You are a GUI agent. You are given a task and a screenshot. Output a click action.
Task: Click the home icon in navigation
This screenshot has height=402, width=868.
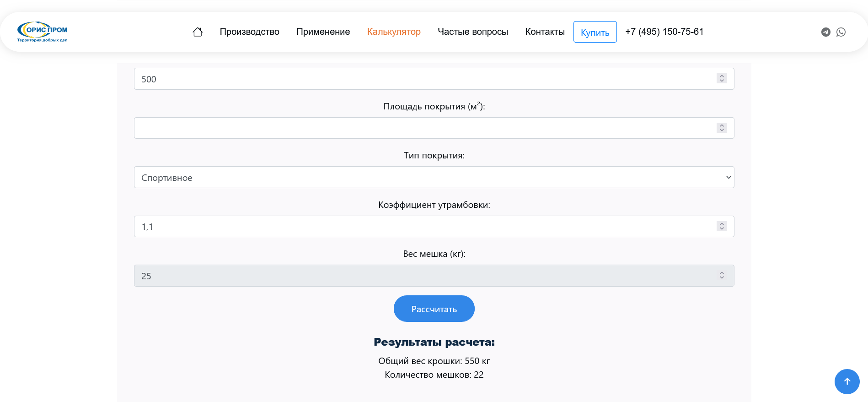click(198, 32)
